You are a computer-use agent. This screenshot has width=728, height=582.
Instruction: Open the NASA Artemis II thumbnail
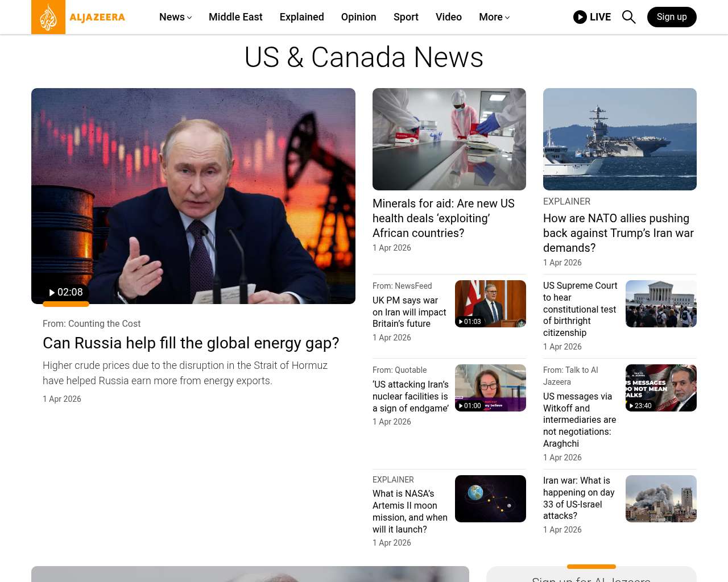[490, 498]
